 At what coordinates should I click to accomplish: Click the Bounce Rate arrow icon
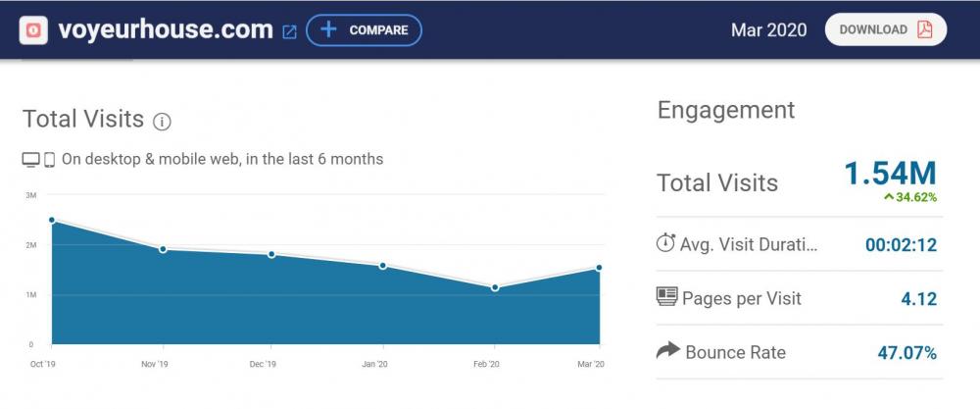667,351
